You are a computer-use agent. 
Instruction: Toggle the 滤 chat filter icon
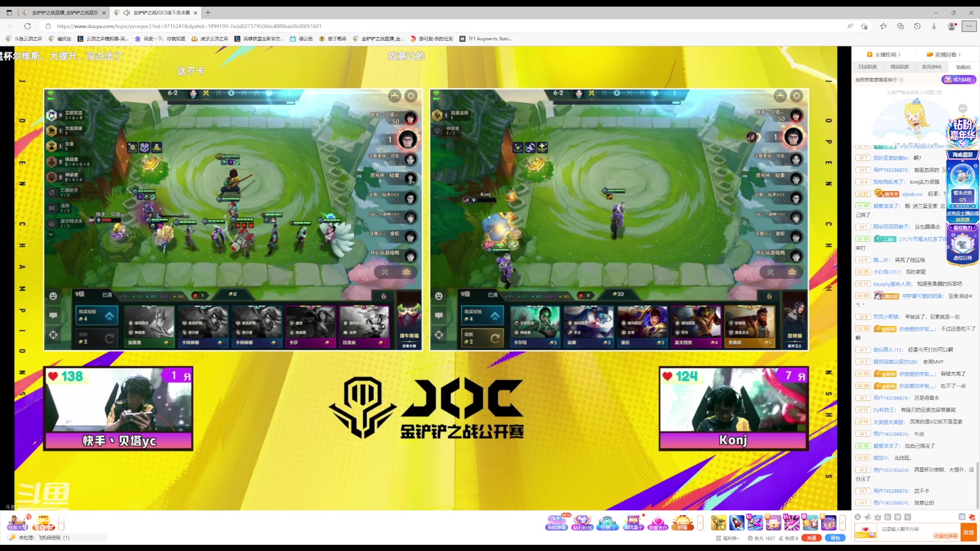coord(962,517)
